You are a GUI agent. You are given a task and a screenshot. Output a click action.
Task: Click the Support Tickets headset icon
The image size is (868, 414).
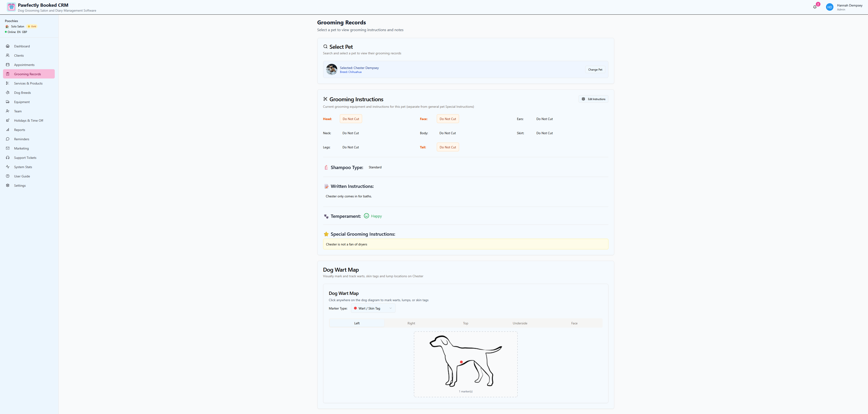pyautogui.click(x=8, y=157)
